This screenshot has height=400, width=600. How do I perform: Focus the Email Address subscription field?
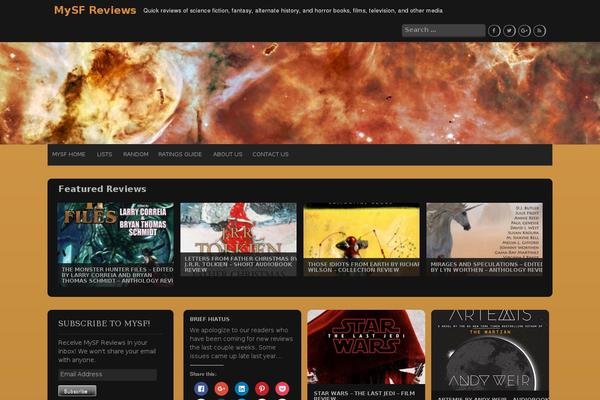pyautogui.click(x=108, y=374)
